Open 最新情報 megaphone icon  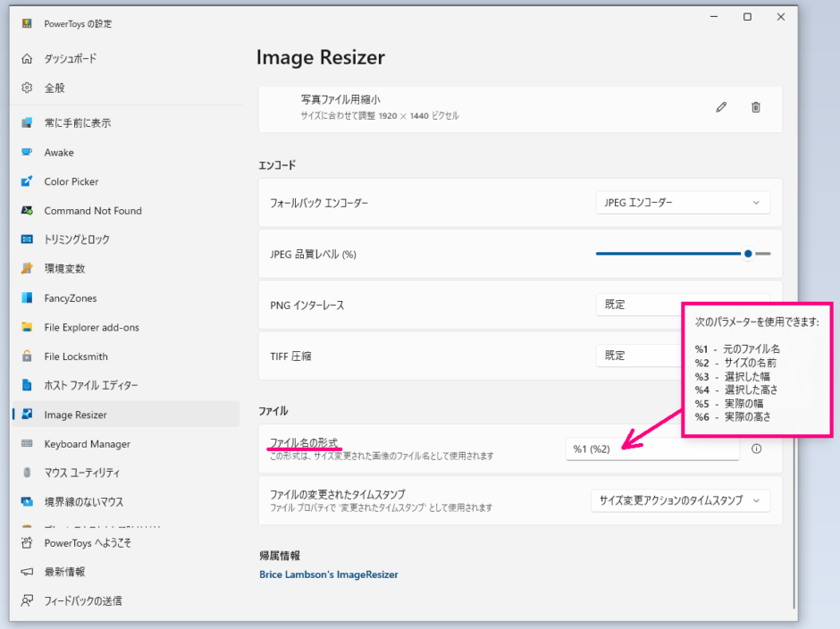click(x=27, y=572)
